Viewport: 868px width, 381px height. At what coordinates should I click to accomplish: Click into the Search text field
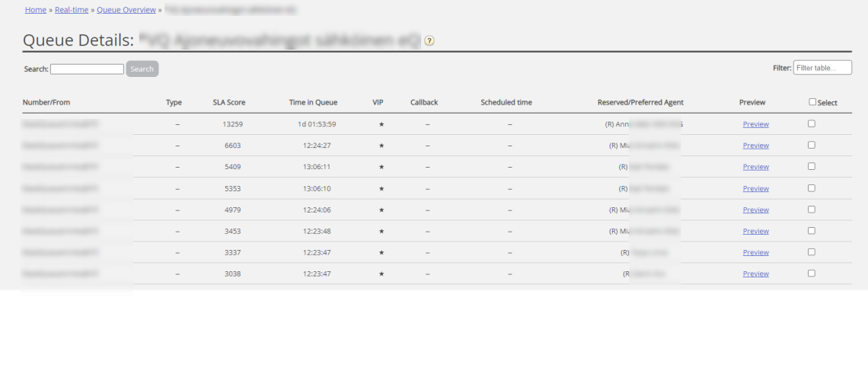coord(87,69)
